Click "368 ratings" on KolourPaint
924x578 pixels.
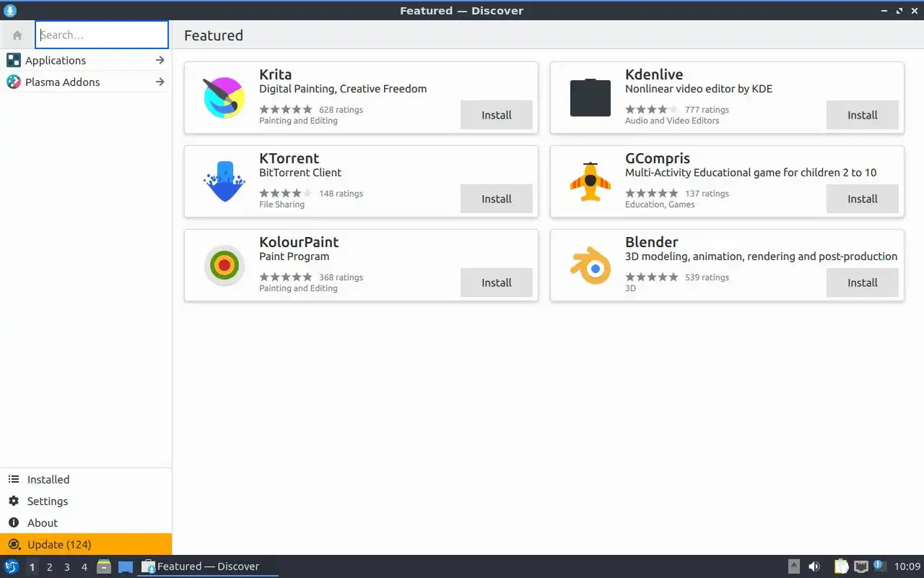341,277
